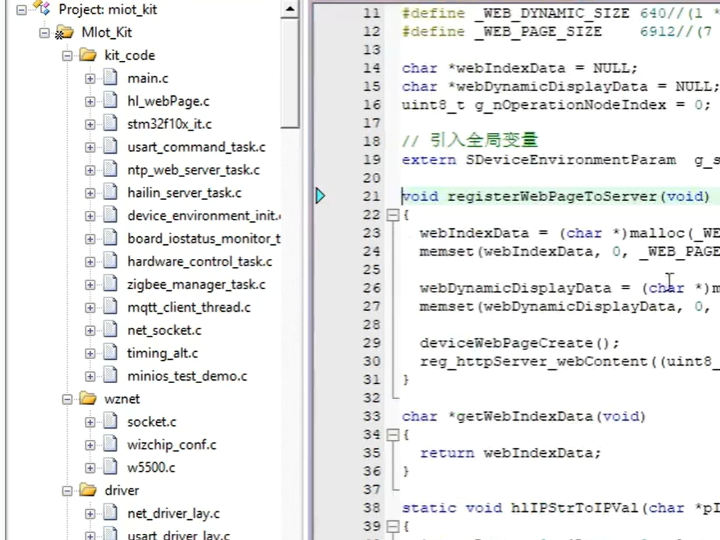Click line number 29 in the editor gutter

[x=371, y=343]
